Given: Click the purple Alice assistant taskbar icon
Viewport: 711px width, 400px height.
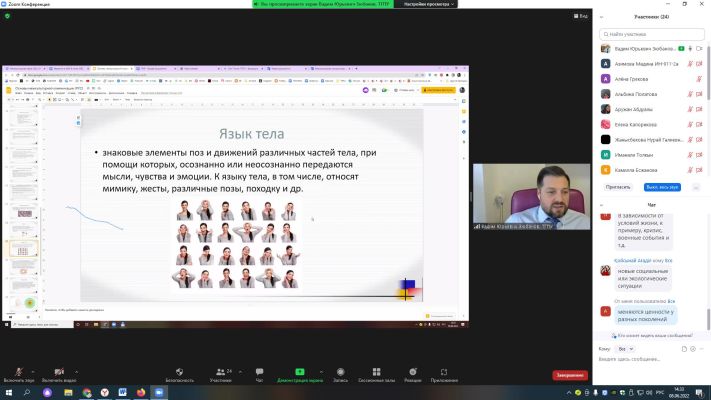Looking at the screenshot, I should tap(47, 392).
